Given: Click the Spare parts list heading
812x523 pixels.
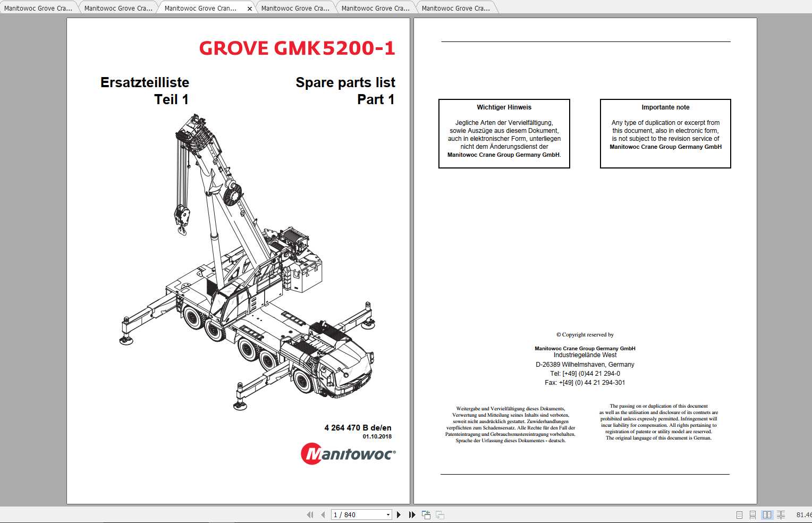Looking at the screenshot, I should click(345, 82).
